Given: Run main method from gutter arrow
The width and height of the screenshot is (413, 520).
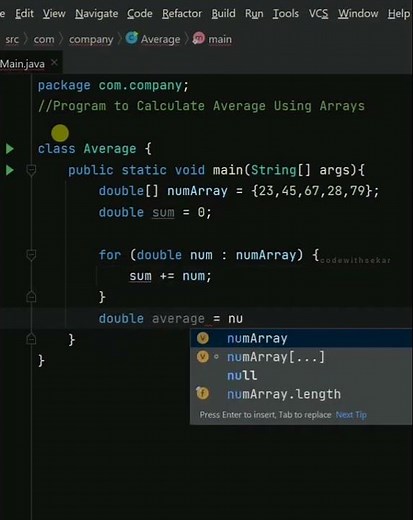Looking at the screenshot, I should (10, 170).
